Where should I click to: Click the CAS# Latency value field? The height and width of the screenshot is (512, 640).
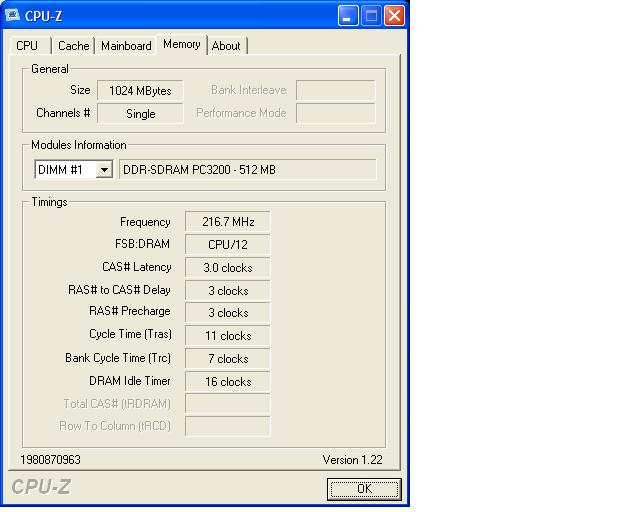[x=227, y=268]
